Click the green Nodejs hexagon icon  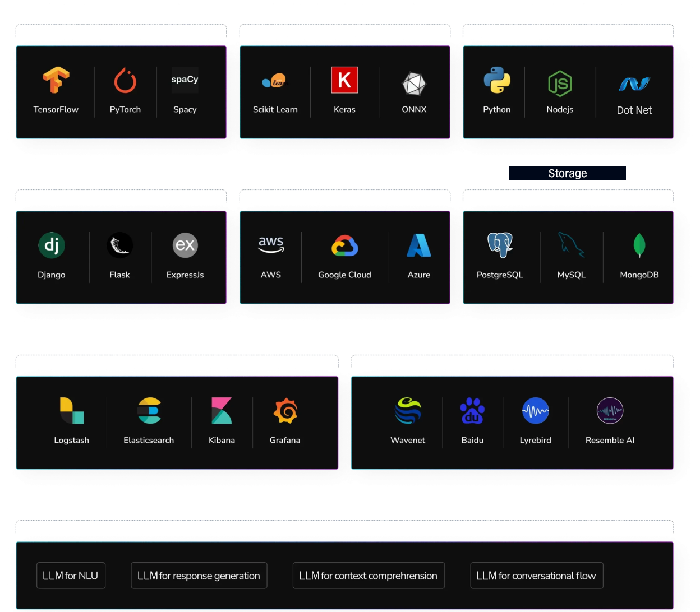560,84
